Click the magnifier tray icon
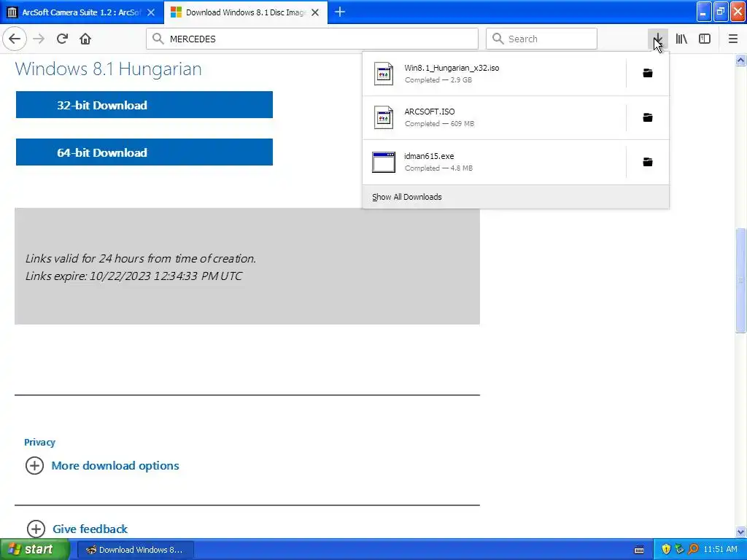The width and height of the screenshot is (747, 560). (x=693, y=550)
